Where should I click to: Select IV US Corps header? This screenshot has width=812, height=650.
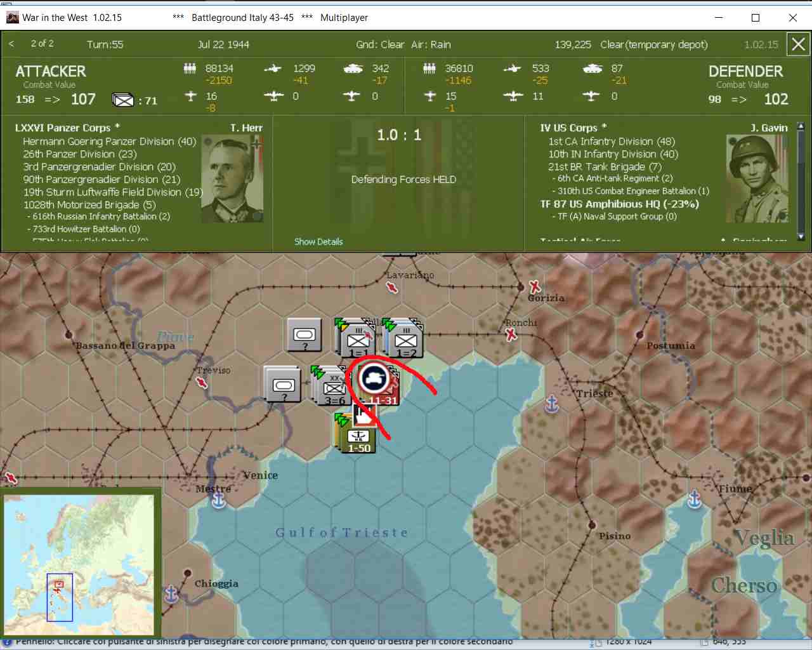click(x=573, y=128)
